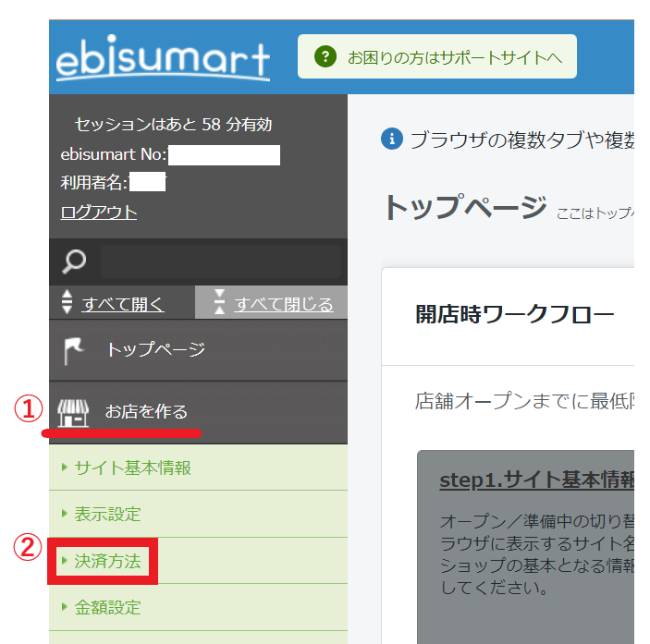
Task: Focus the sidebar menu search field
Action: coord(220,262)
